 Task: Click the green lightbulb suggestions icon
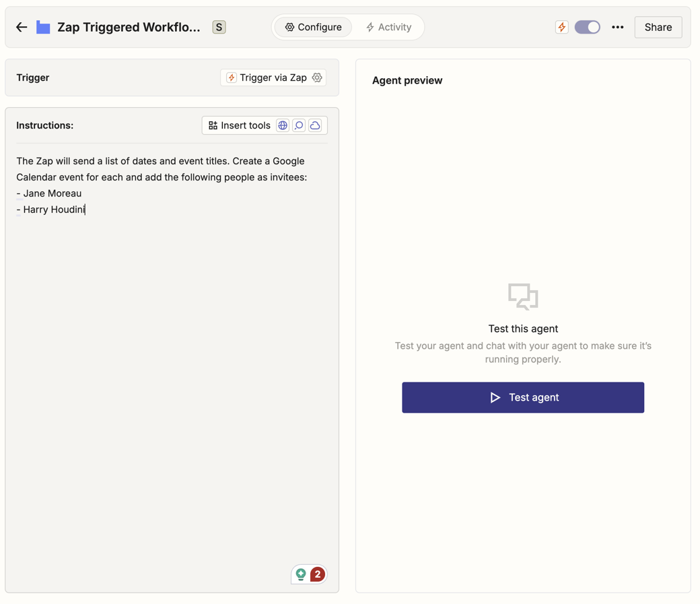coord(301,574)
